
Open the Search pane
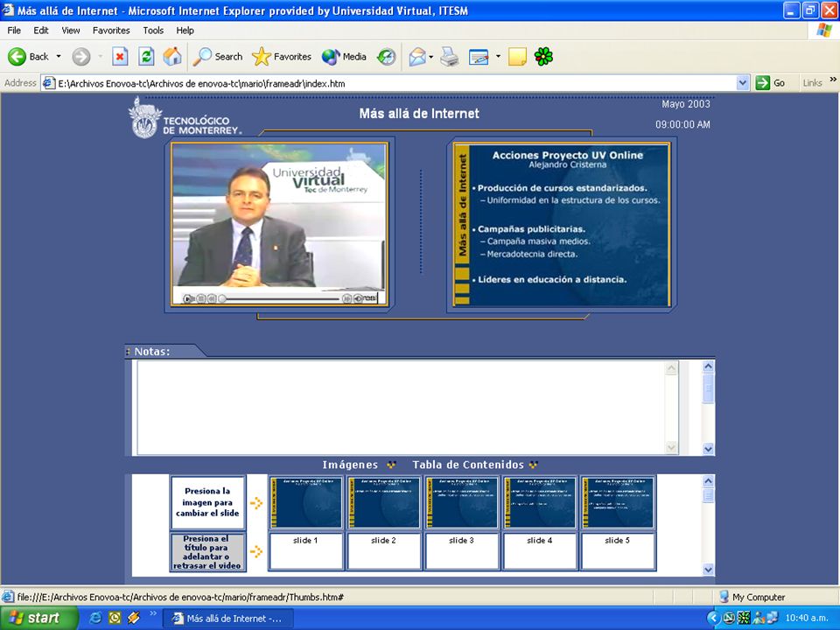tap(218, 56)
